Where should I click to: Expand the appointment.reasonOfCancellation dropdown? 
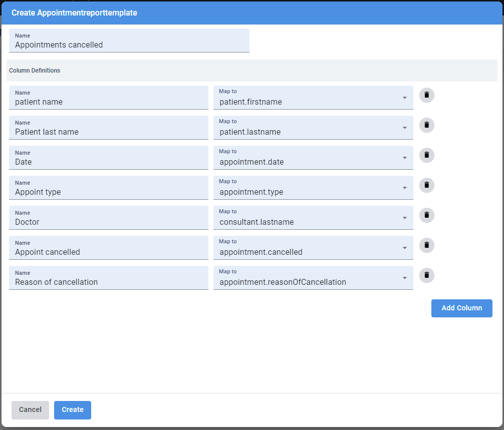click(405, 278)
